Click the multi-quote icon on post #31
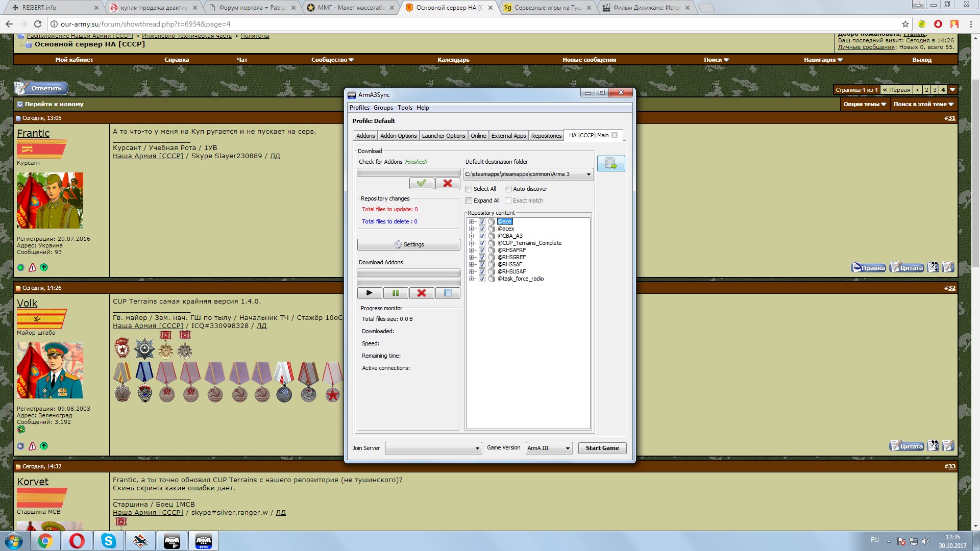980x551 pixels. click(933, 267)
